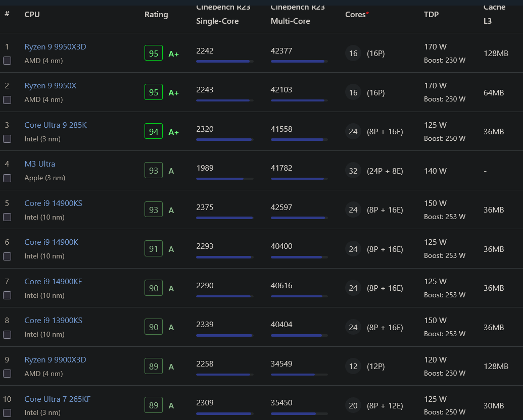Click the multi-core score bar under 34549
The image size is (523, 420).
(299, 375)
